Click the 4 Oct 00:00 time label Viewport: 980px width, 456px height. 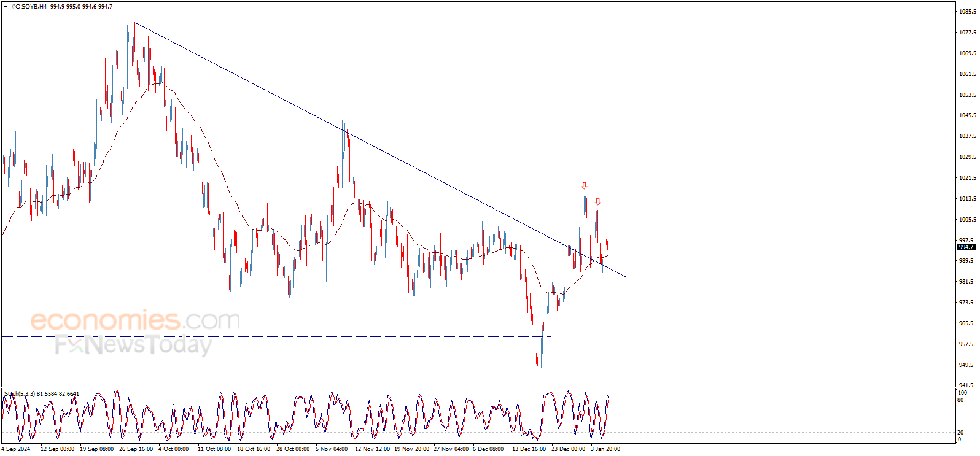tap(174, 449)
